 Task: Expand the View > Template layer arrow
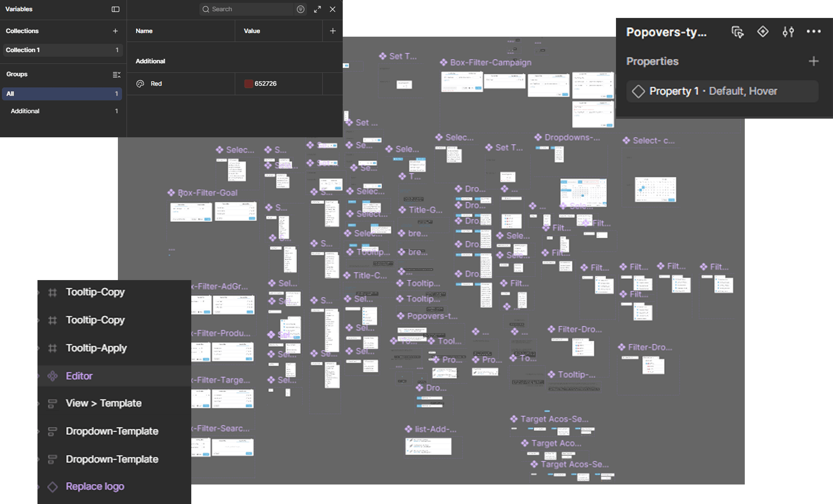click(x=39, y=403)
